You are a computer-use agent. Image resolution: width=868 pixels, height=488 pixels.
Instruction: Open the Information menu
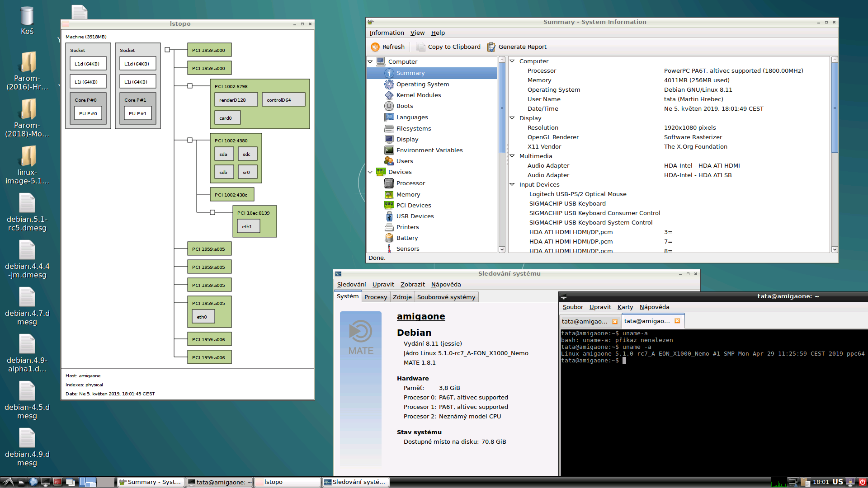[x=387, y=33]
